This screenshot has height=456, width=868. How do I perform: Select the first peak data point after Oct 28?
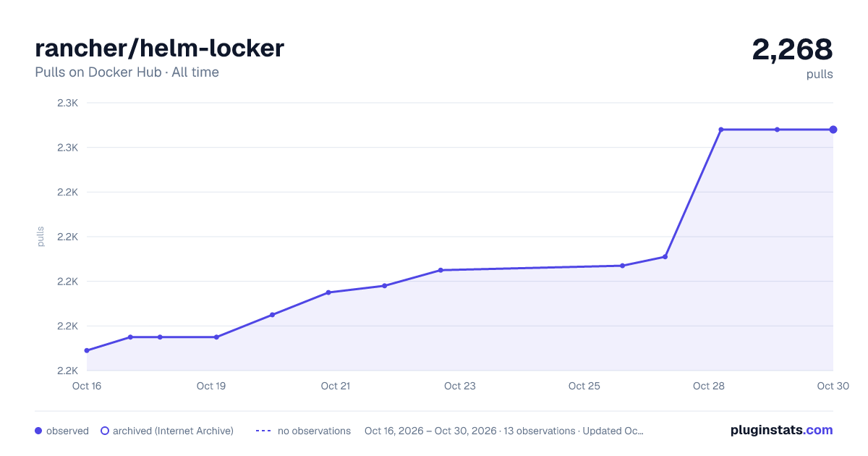click(721, 130)
